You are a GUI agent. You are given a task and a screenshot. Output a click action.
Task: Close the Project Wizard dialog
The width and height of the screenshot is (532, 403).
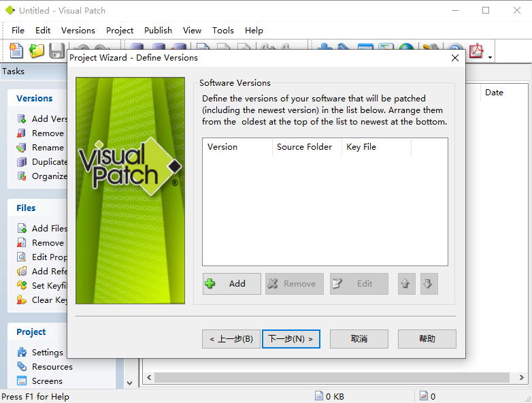[455, 58]
